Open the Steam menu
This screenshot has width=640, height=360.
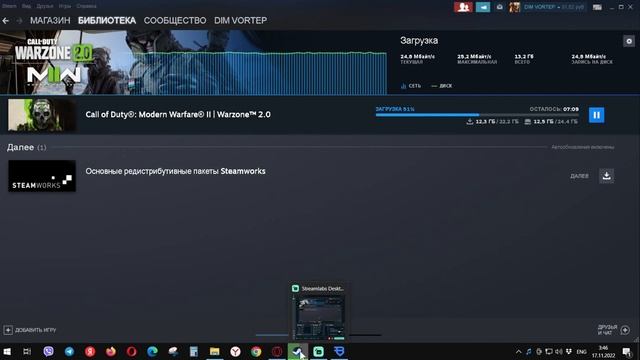(9, 6)
